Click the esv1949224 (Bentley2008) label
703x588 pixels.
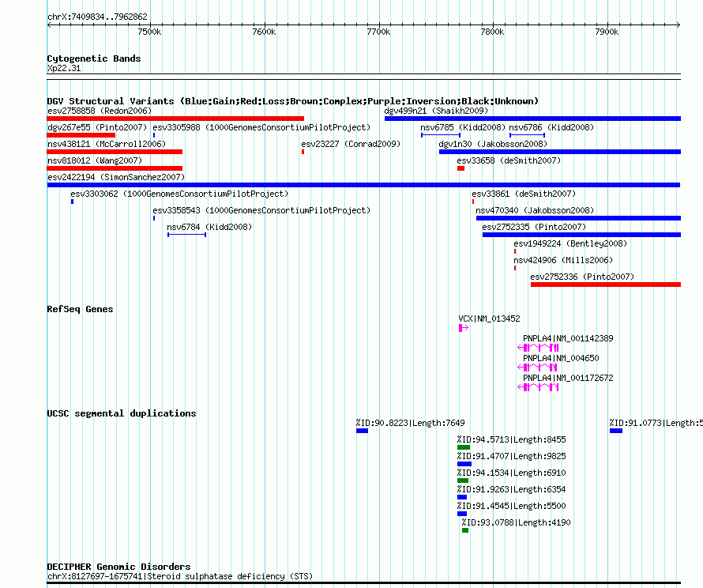pyautogui.click(x=570, y=243)
